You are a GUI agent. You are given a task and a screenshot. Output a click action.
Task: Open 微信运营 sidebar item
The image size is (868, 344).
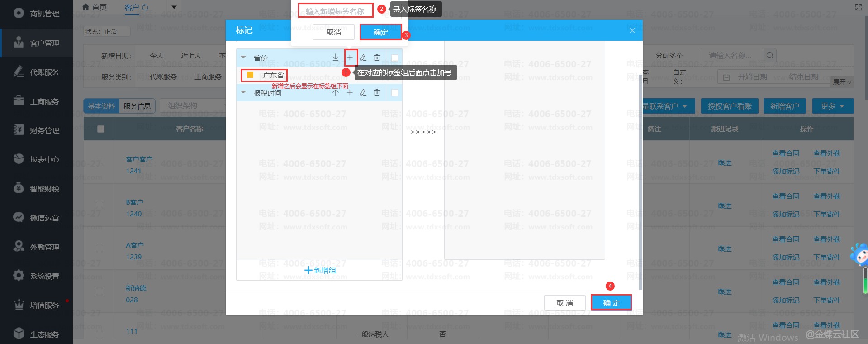(x=36, y=218)
